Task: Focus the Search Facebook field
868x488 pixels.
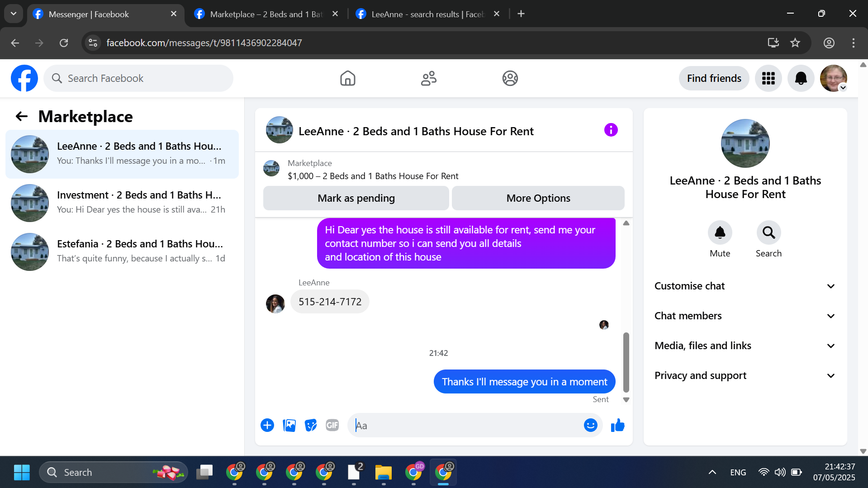Action: pyautogui.click(x=138, y=78)
